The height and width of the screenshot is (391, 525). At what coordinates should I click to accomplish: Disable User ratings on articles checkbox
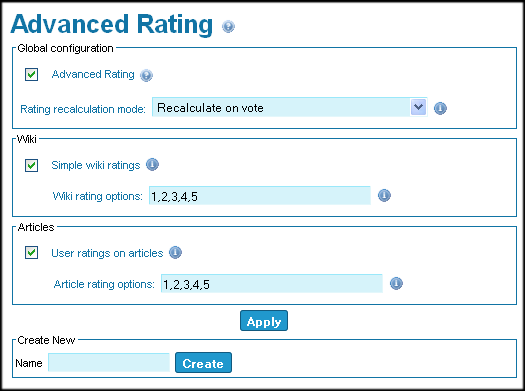tap(31, 253)
